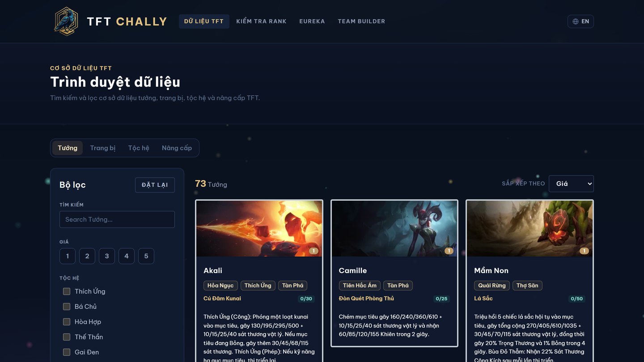Open Camille champion splash image
This screenshot has height=362, width=644.
[394, 228]
